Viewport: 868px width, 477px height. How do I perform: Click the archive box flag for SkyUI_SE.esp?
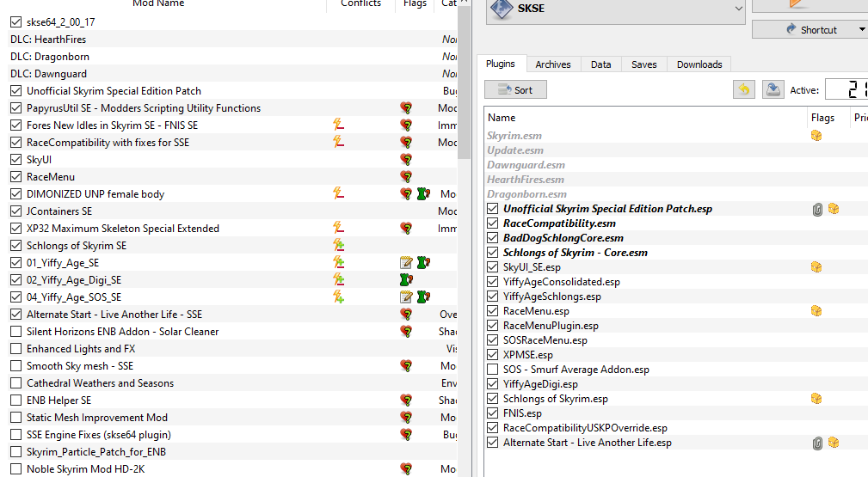[816, 267]
